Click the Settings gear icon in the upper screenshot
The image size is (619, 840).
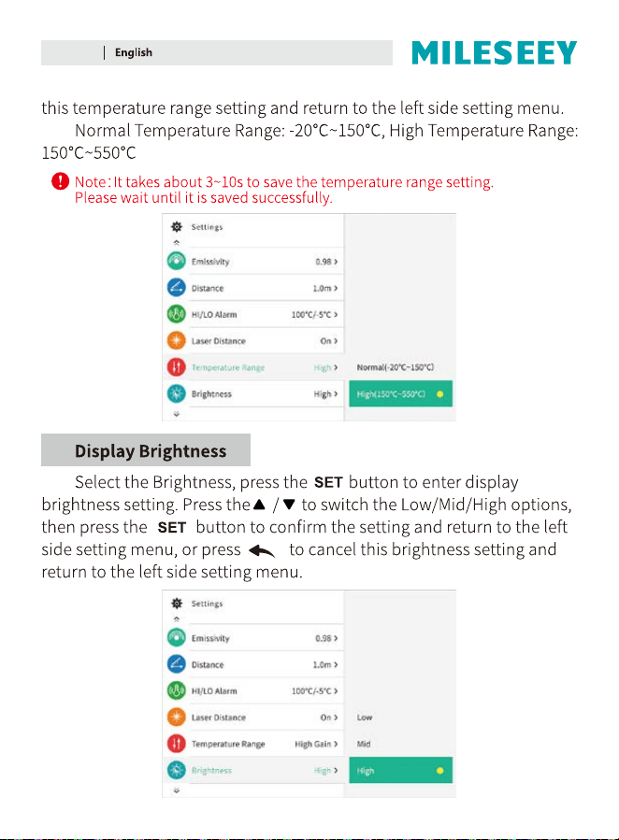(177, 227)
